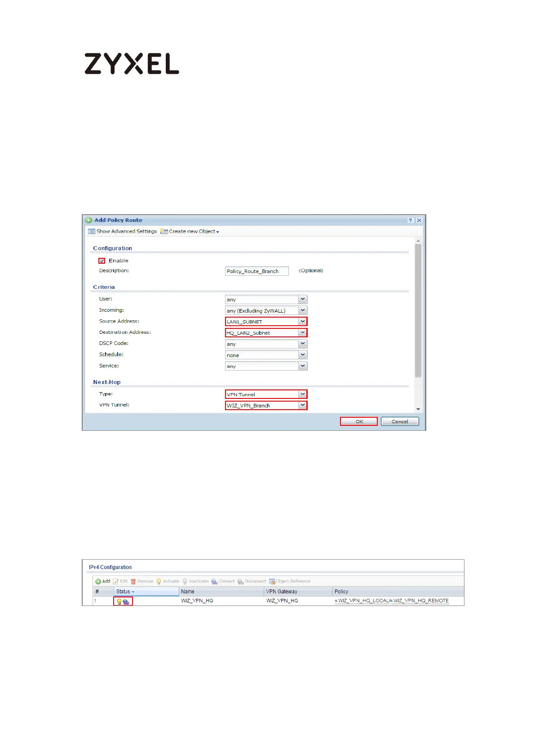Select the WIZ_VPN_HQ name cell
The width and height of the screenshot is (535, 756).
(197, 601)
